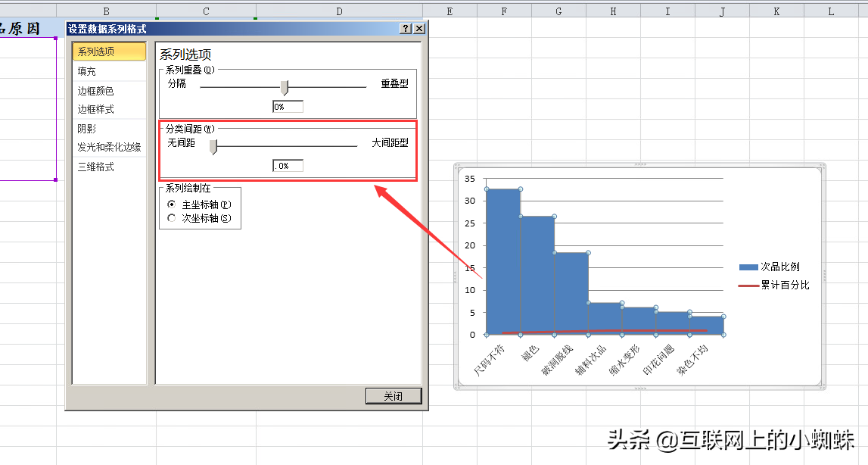The image size is (868, 465).
Task: Click the 关闭 button
Action: click(393, 396)
